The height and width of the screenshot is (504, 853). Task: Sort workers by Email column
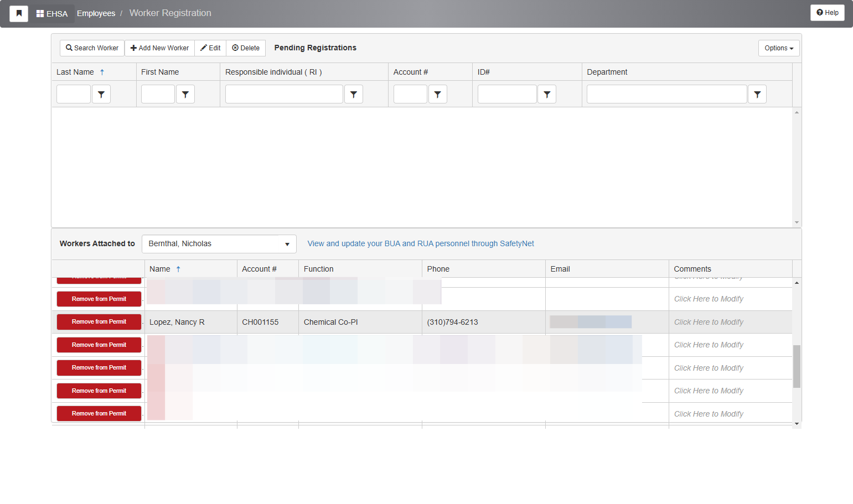[560, 269]
